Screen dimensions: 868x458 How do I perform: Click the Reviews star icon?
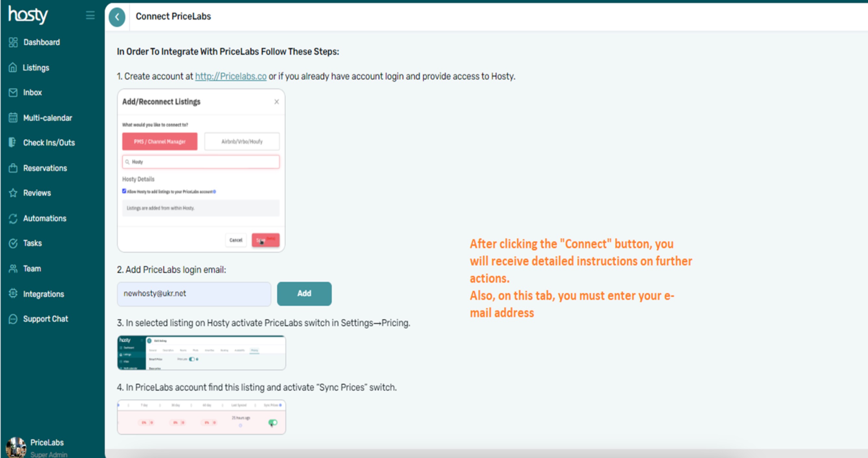(13, 193)
